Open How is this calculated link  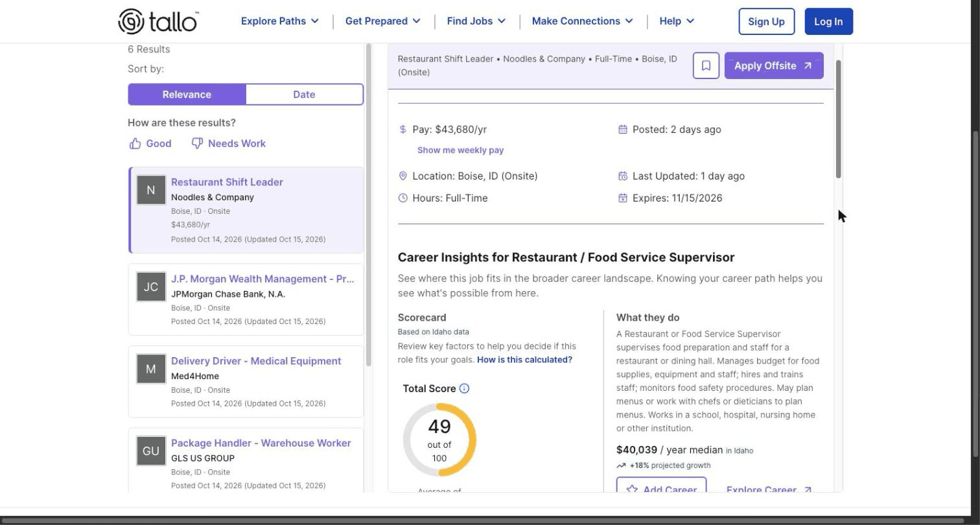click(x=524, y=360)
